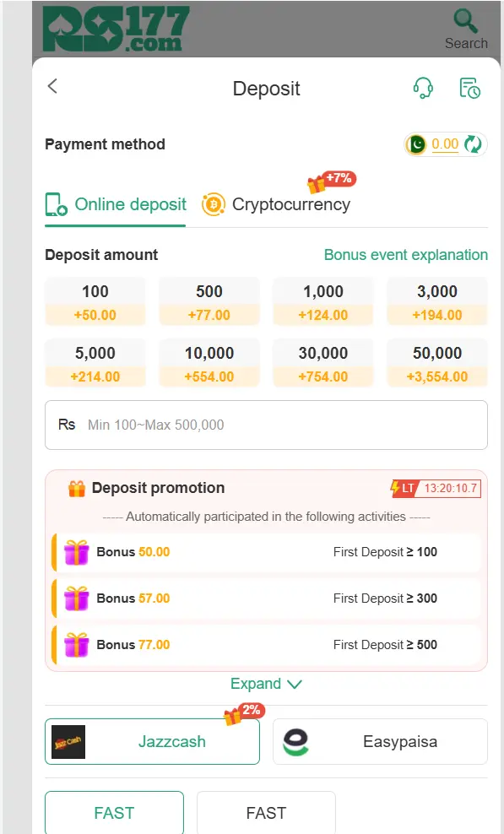Refresh the wallet balance
The image size is (504, 834).
473,144
